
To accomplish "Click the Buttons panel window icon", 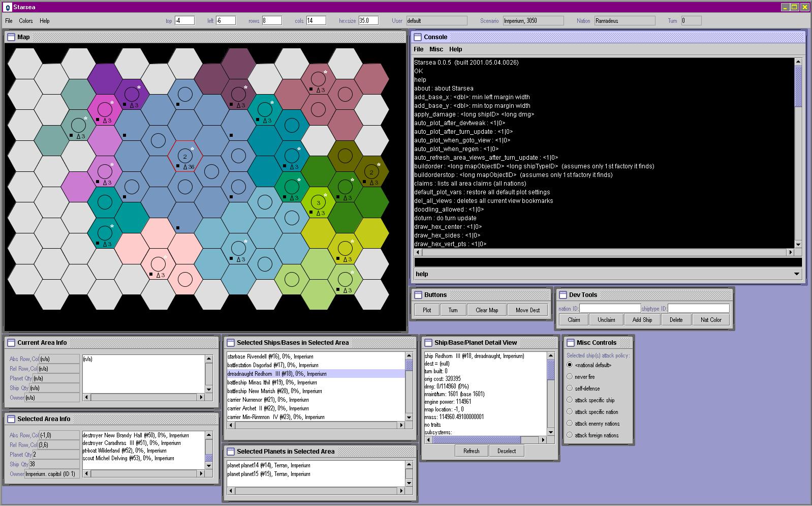I will (x=418, y=295).
